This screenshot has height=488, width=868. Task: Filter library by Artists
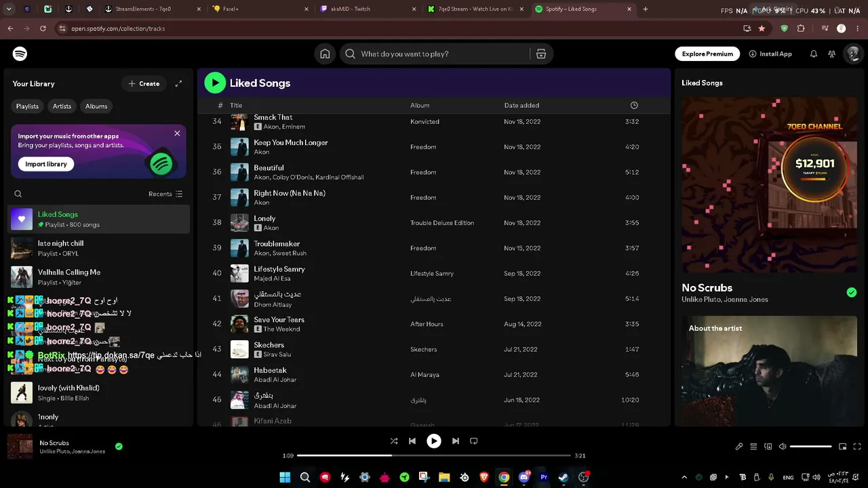[x=62, y=106]
